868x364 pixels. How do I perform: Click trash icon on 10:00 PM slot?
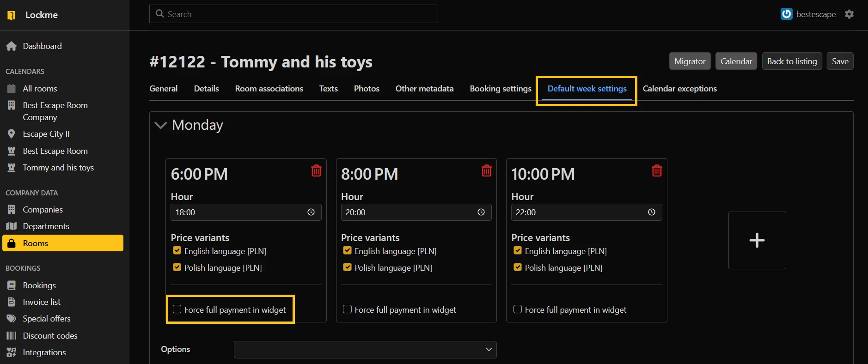pos(656,170)
